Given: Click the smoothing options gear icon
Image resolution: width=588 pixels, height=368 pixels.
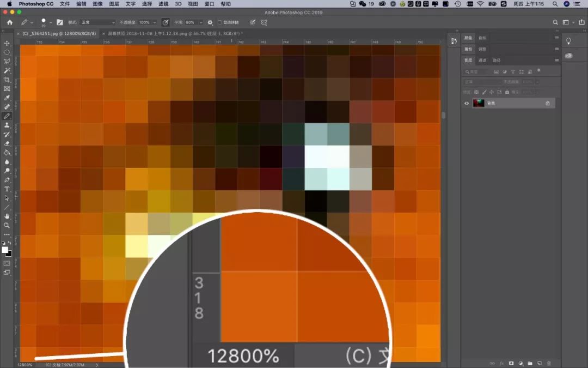Looking at the screenshot, I should [210, 22].
